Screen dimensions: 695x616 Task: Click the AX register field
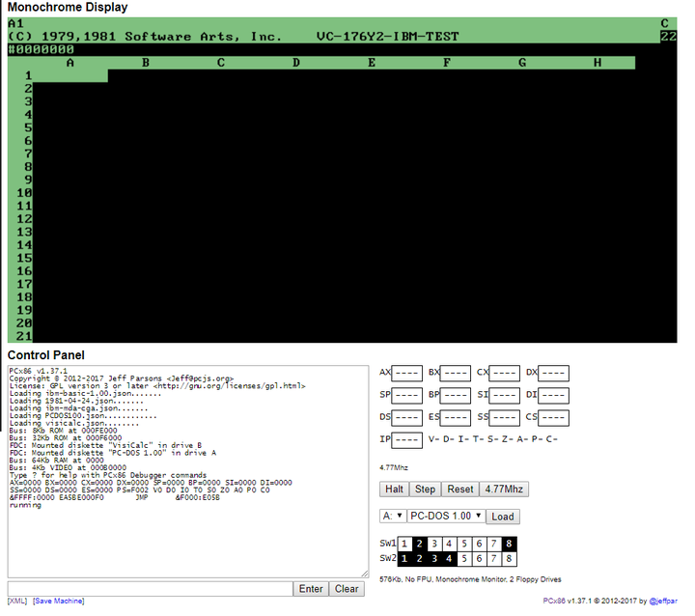[408, 373]
